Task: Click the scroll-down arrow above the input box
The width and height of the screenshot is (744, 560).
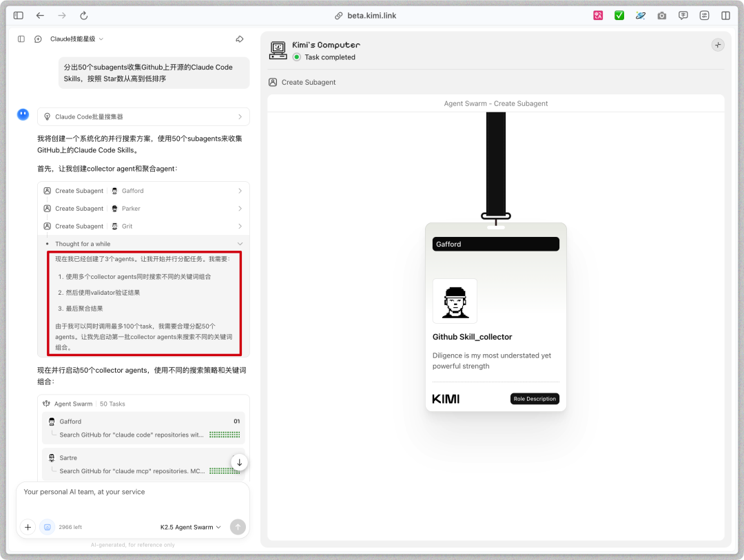Action: 239,462
